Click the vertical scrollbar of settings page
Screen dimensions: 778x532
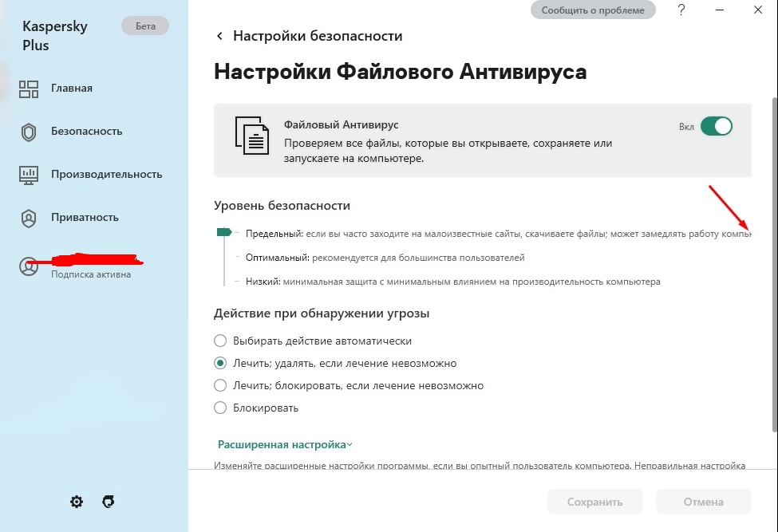click(x=772, y=263)
